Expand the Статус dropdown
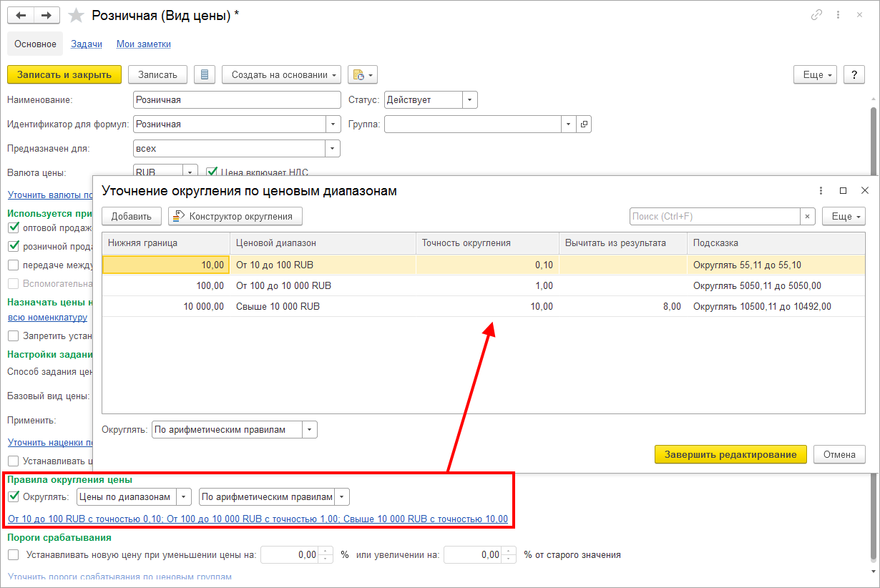The width and height of the screenshot is (880, 588). [x=469, y=100]
